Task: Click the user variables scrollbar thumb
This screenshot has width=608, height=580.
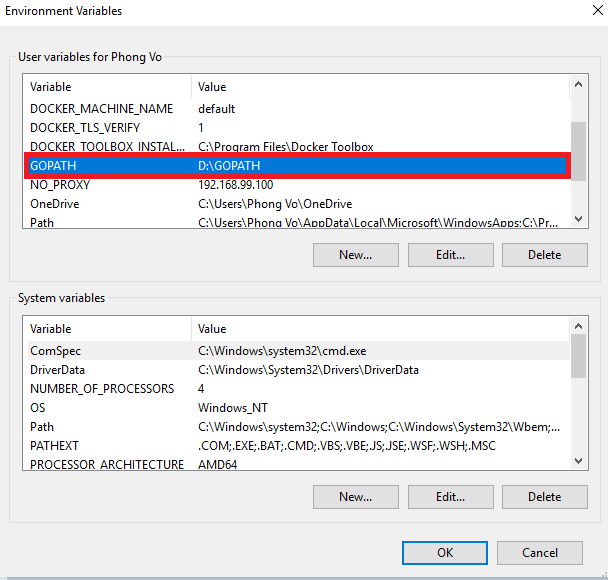Action: (579, 151)
